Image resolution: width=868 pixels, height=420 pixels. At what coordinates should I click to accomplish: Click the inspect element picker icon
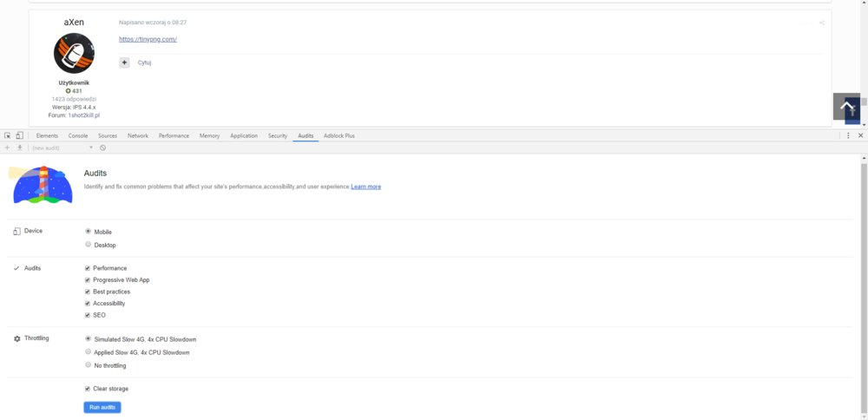(7, 136)
